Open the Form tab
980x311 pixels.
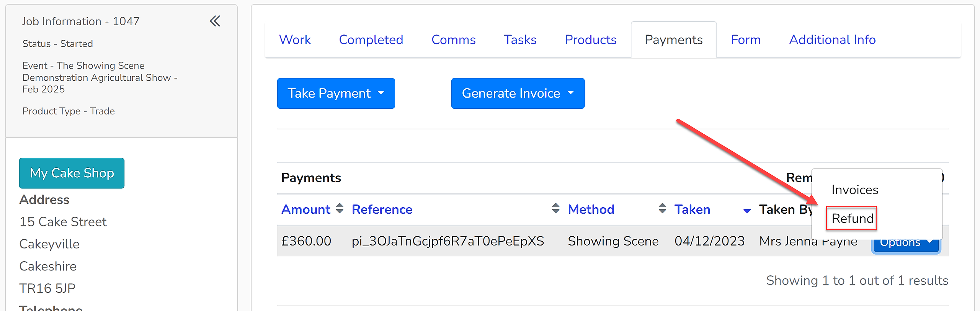click(745, 40)
